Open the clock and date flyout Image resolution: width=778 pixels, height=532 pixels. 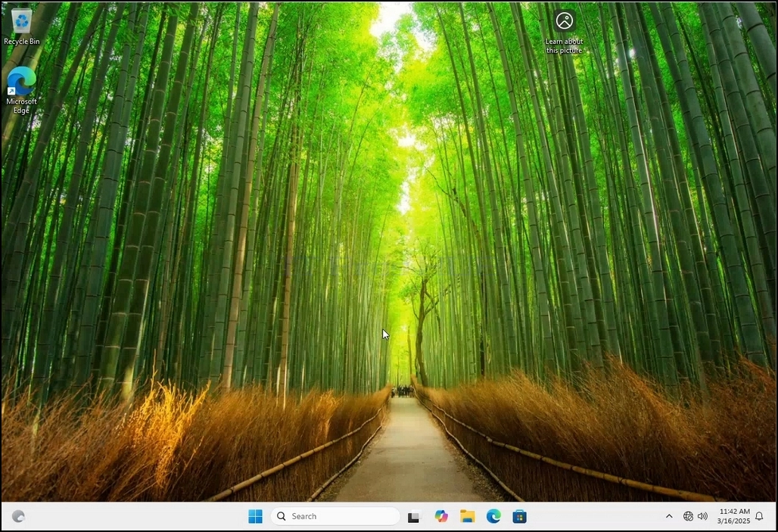[x=734, y=516]
